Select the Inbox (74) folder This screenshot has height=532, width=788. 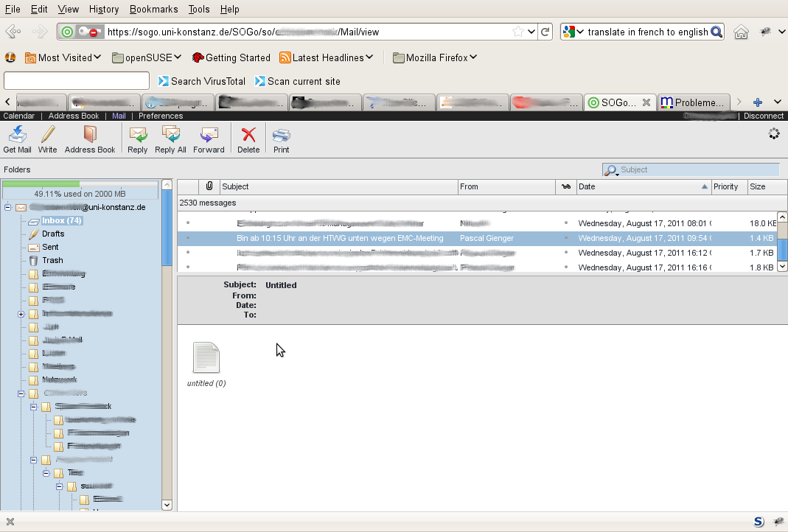[x=61, y=220]
